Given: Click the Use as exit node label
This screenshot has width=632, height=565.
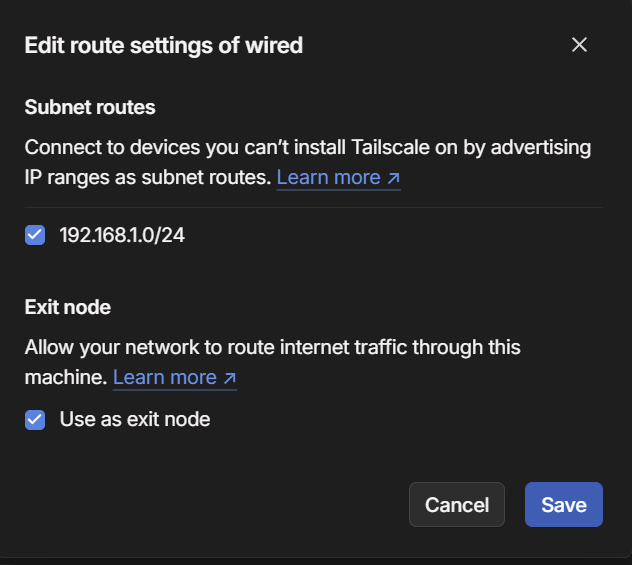Looking at the screenshot, I should click(135, 419).
